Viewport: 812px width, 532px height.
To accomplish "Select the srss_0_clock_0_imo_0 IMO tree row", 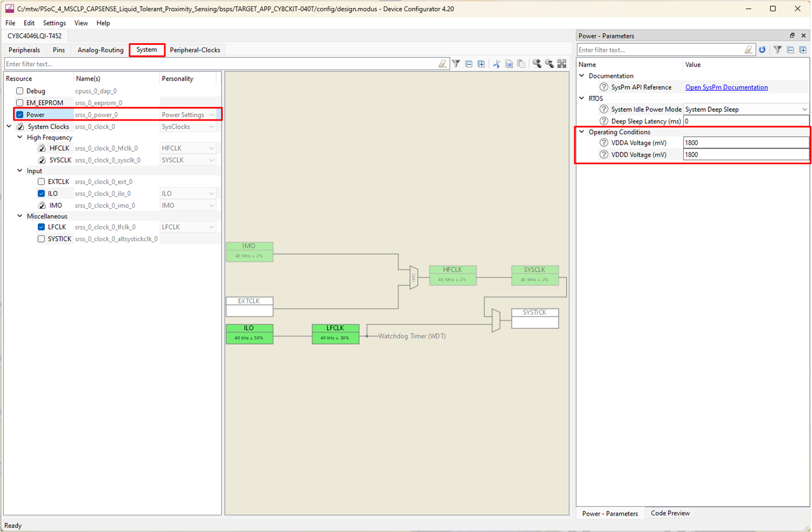I will (110, 205).
